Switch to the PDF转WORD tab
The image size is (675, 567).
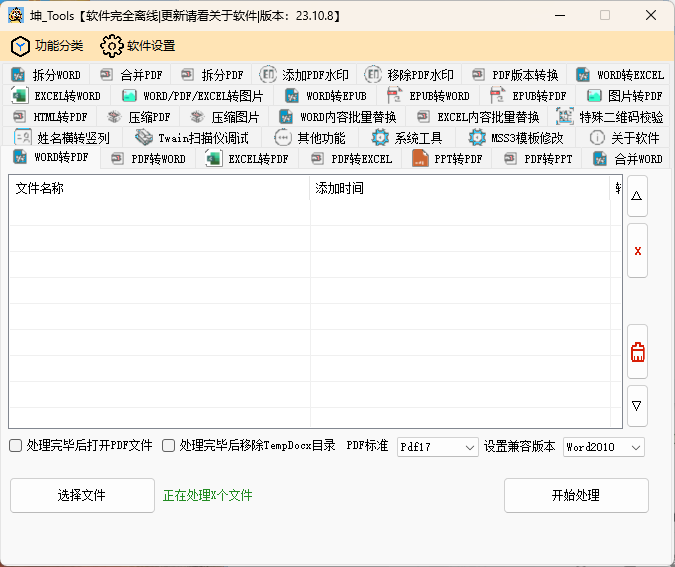[148, 158]
